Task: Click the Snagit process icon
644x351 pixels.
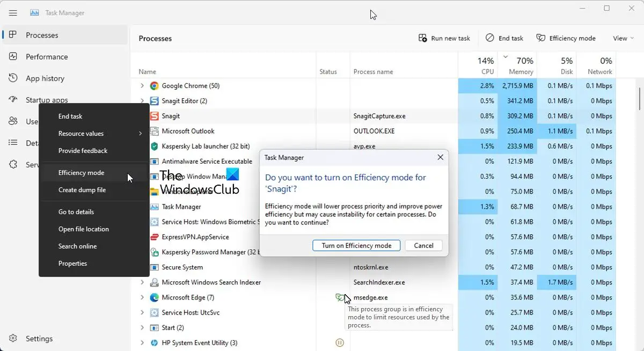Action: coord(154,116)
